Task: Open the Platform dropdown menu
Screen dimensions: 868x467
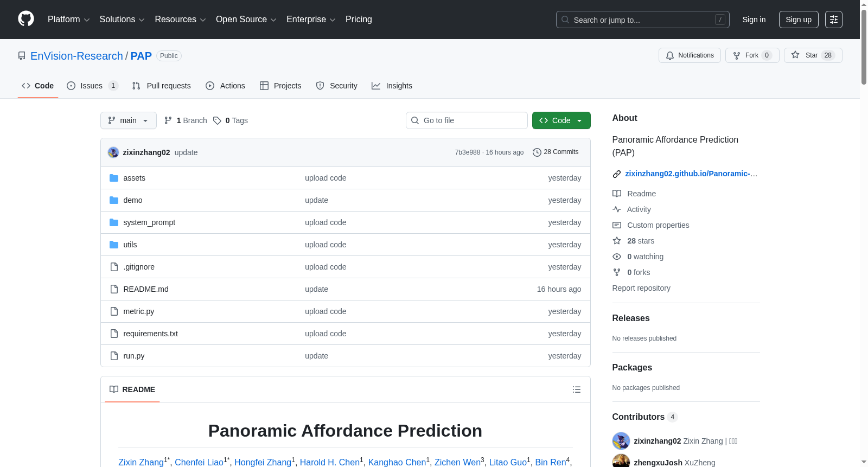Action: [68, 20]
